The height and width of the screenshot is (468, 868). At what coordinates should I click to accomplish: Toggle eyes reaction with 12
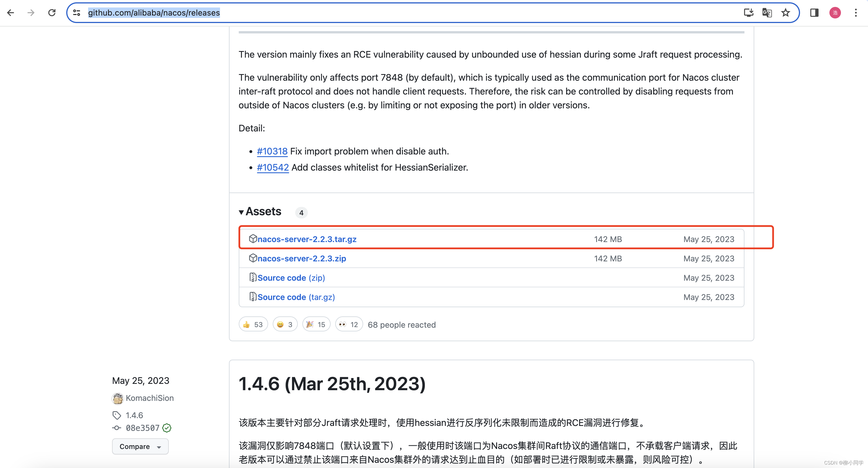349,324
